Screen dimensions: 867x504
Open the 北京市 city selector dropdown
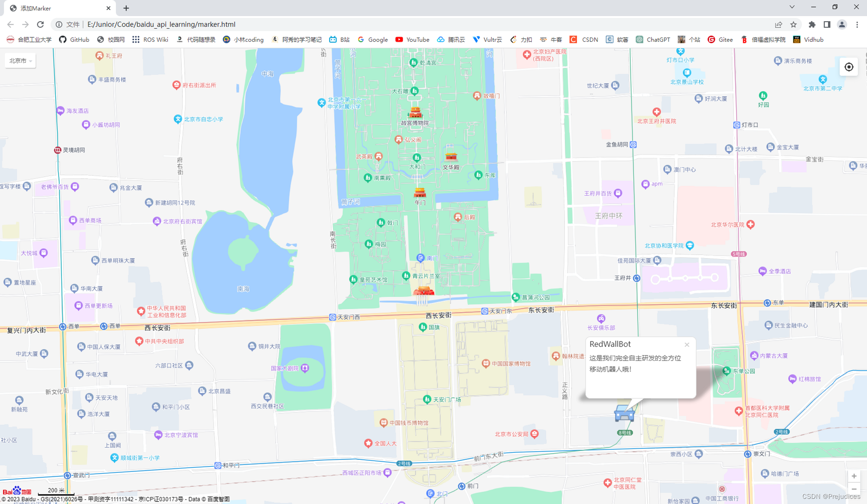point(20,61)
